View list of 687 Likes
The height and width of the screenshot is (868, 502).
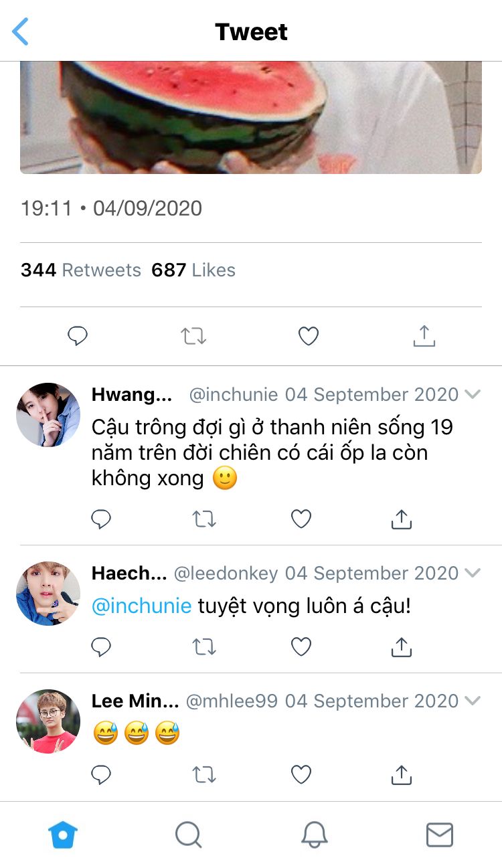point(193,270)
